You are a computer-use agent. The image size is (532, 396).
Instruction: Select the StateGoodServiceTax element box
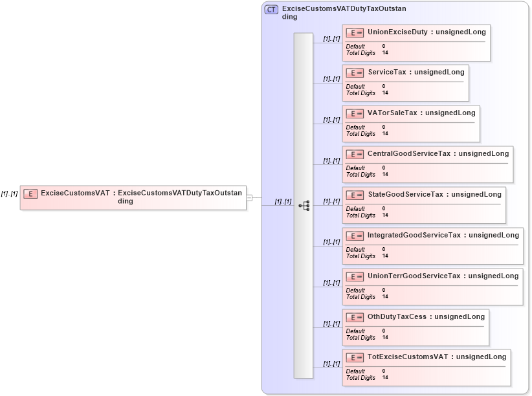click(424, 204)
